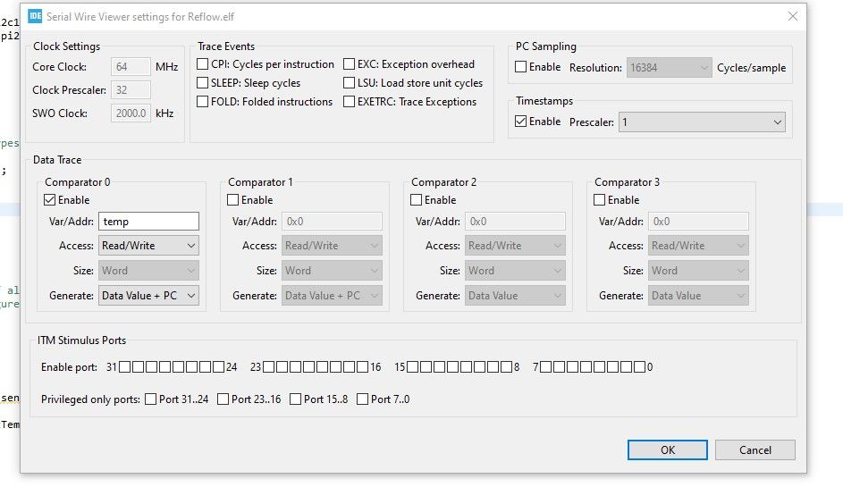Enable ITM stimulus port 8
The image size is (843, 504).
[x=507, y=367]
